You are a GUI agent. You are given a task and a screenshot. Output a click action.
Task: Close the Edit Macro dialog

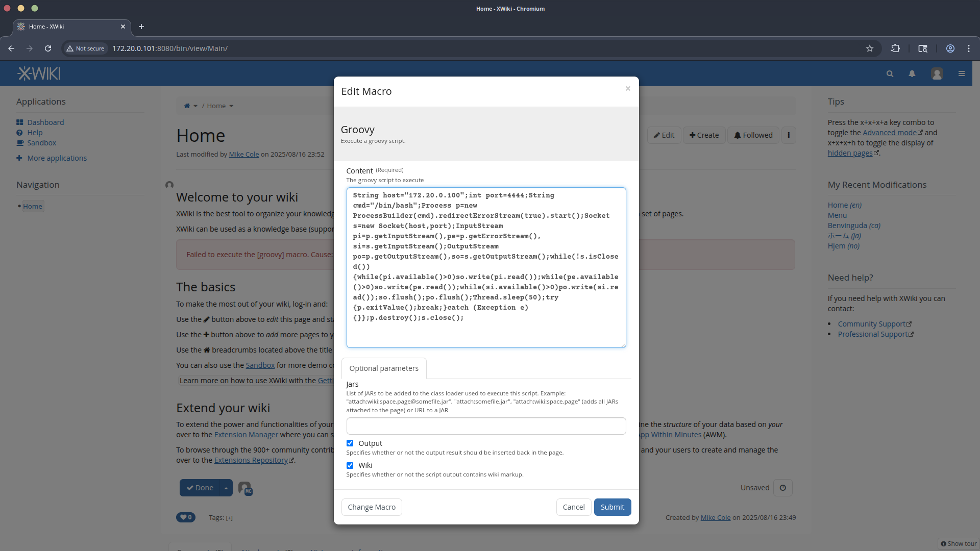[628, 89]
